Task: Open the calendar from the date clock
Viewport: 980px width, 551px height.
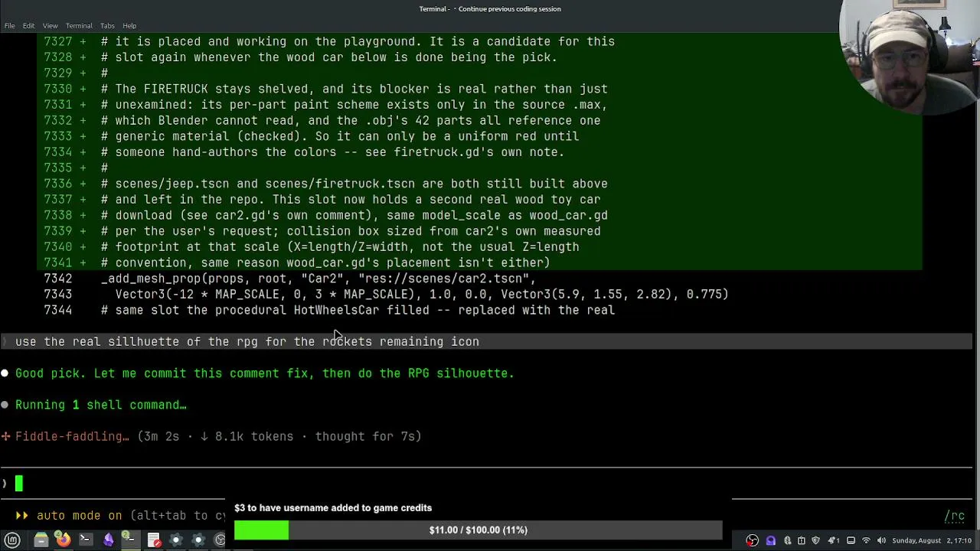Action: pyautogui.click(x=932, y=540)
